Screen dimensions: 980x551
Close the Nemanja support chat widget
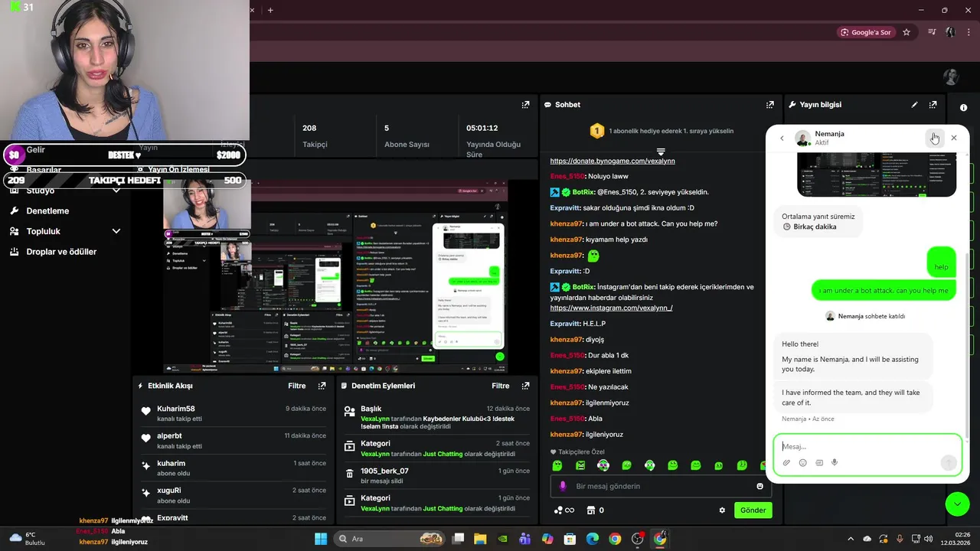953,138
